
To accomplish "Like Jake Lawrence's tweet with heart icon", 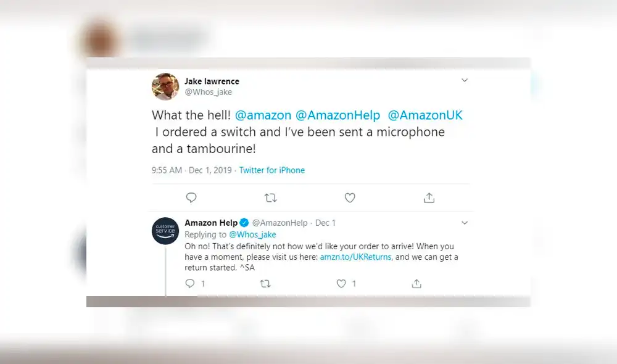I will [350, 197].
